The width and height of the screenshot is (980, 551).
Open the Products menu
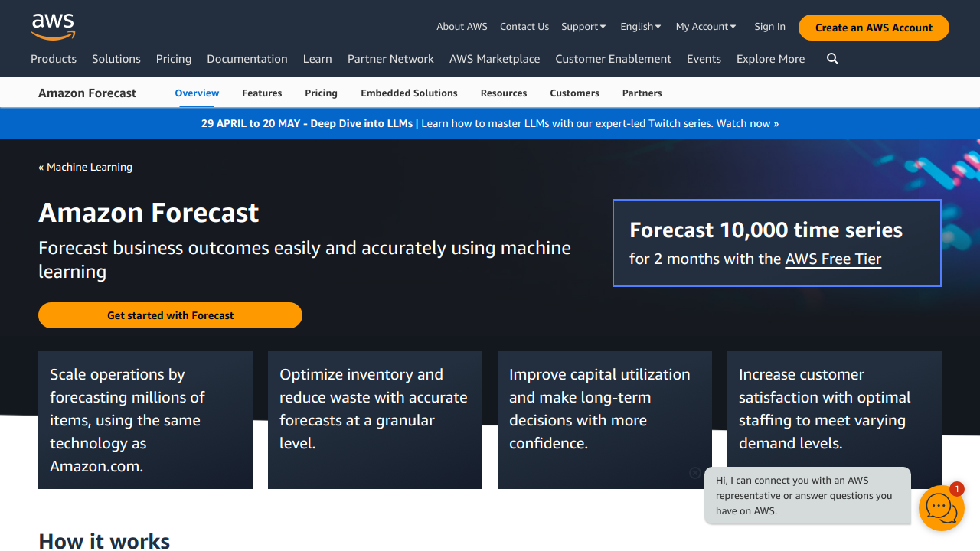click(54, 59)
